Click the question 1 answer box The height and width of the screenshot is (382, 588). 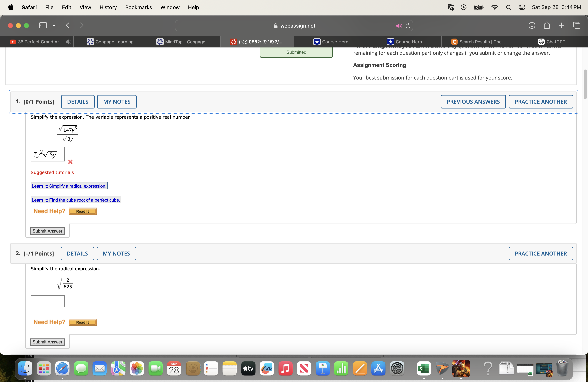(48, 154)
